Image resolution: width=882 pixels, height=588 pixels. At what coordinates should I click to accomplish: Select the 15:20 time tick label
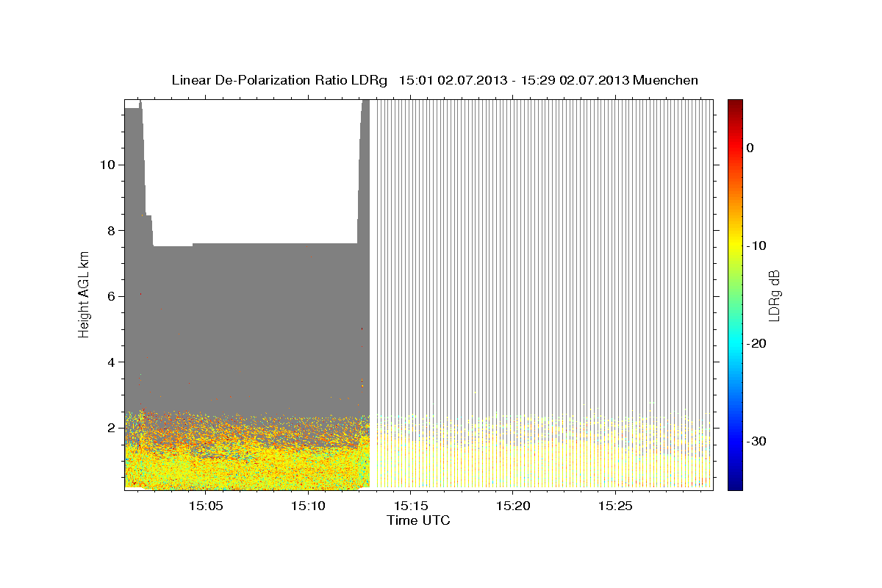pyautogui.click(x=512, y=506)
